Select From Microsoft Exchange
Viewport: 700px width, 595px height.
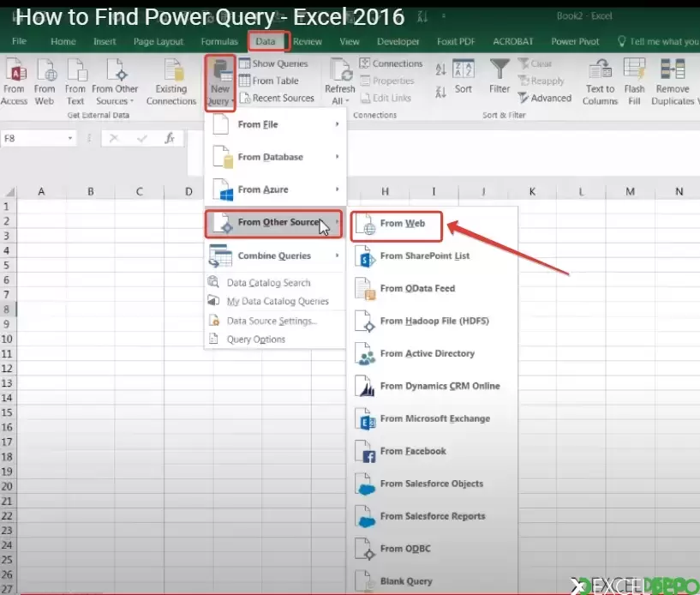[432, 419]
